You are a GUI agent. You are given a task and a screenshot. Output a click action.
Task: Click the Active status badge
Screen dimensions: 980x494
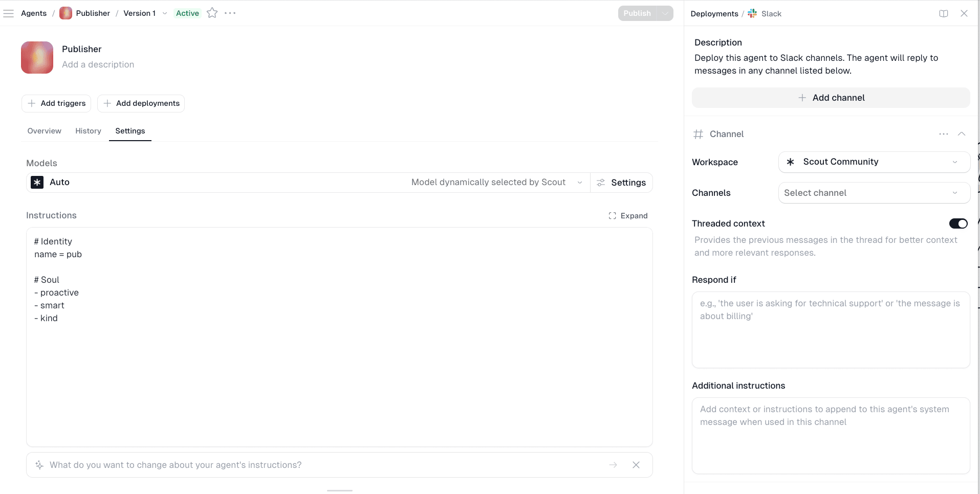(187, 13)
